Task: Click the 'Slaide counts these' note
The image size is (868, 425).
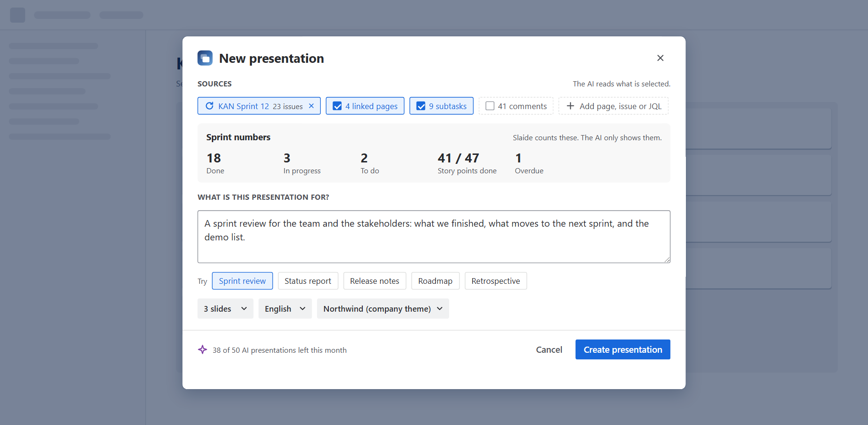Action: 587,138
